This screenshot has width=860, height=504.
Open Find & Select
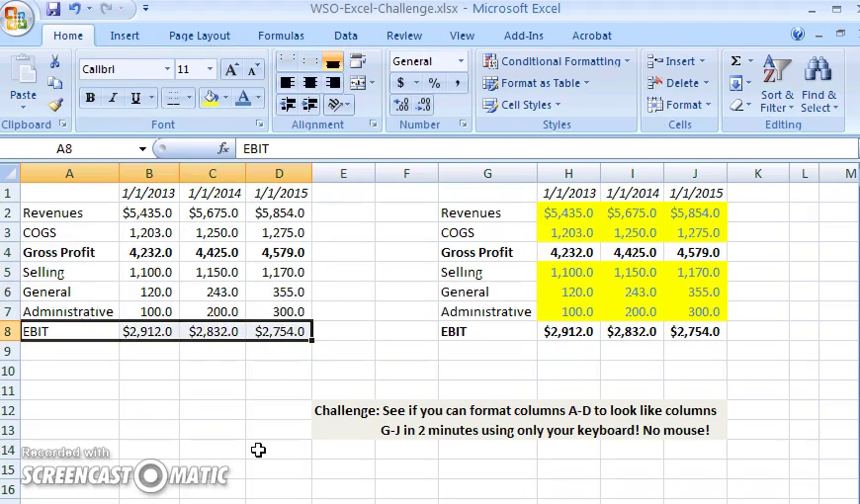pyautogui.click(x=819, y=84)
